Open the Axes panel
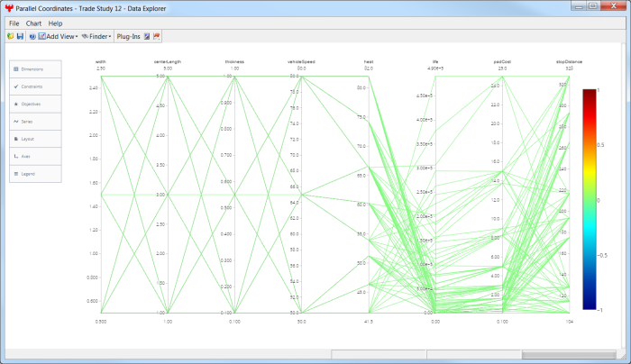 [x=36, y=155]
